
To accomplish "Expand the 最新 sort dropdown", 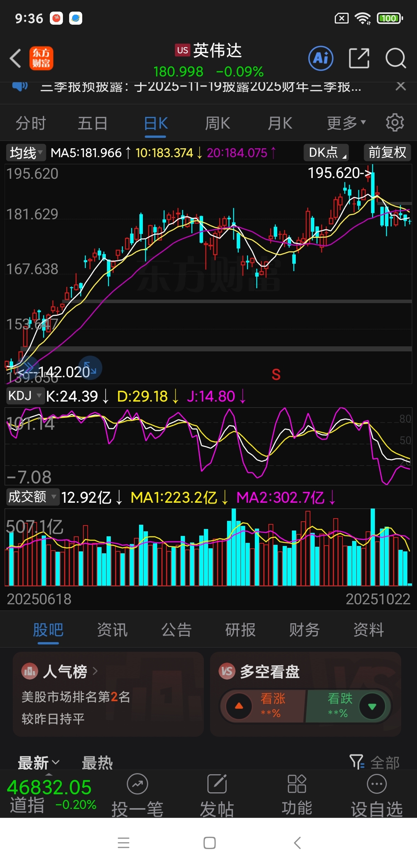I will tap(39, 763).
